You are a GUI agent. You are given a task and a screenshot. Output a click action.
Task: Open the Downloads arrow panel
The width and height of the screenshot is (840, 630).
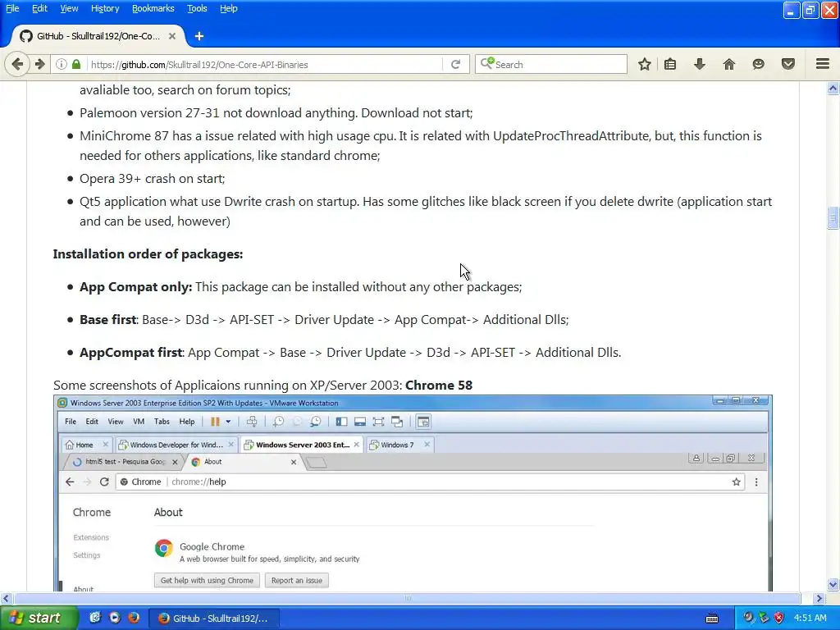700,64
